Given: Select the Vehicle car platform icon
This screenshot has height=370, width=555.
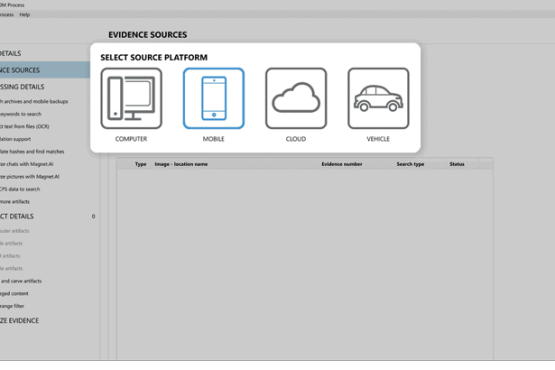Looking at the screenshot, I should tap(378, 98).
